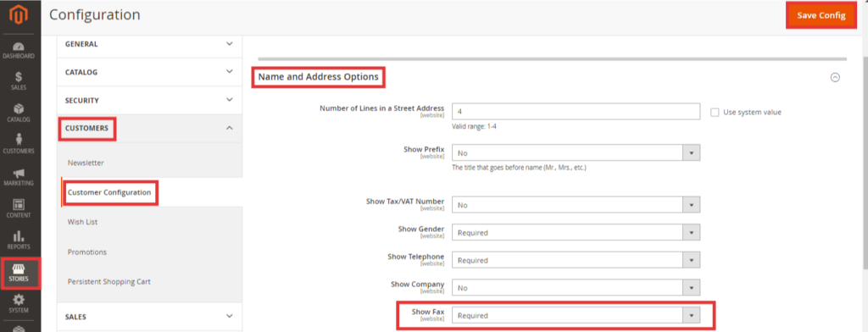Click the Show Fax label

tap(428, 312)
